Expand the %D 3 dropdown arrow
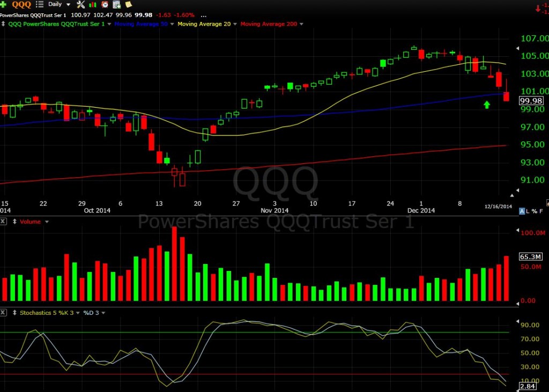 [103, 313]
